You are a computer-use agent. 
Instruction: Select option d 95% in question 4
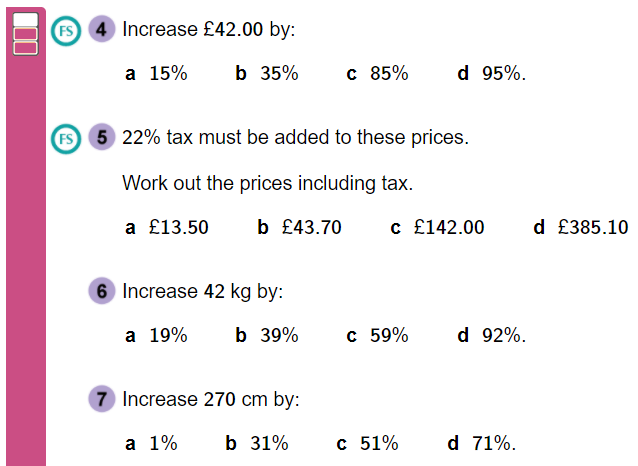pos(492,74)
